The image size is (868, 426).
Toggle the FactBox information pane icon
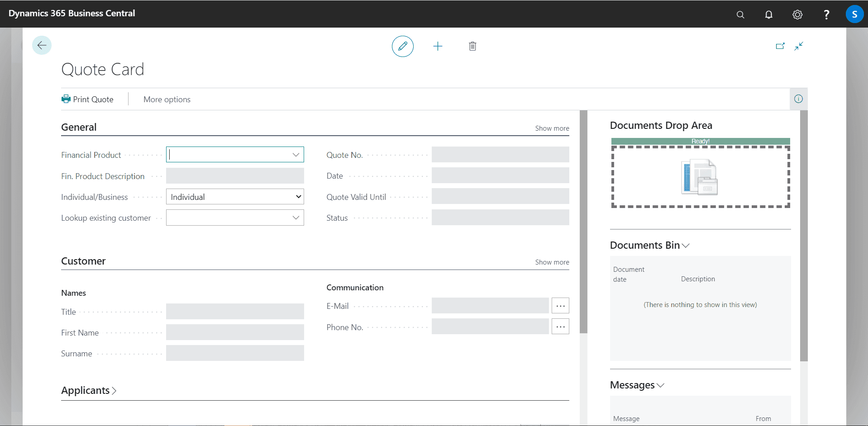coord(798,99)
